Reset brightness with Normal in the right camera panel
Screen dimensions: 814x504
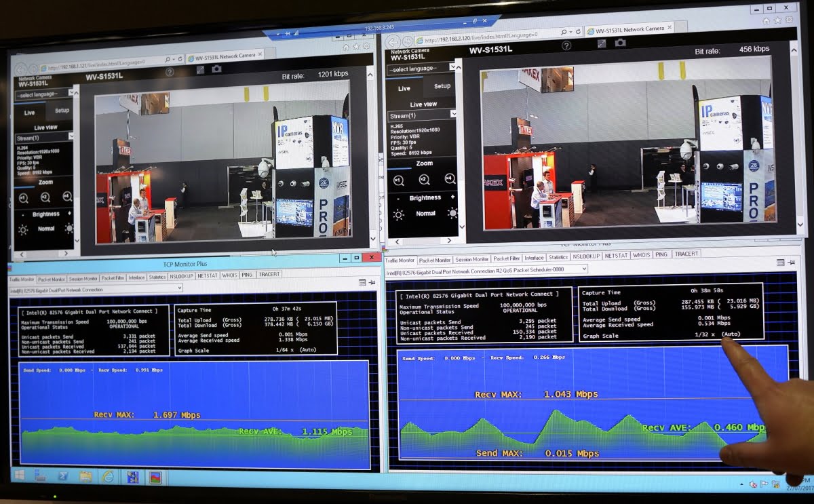[x=425, y=213]
